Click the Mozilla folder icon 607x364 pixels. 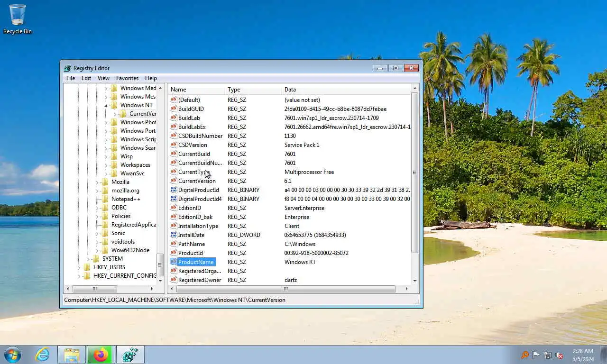(105, 182)
